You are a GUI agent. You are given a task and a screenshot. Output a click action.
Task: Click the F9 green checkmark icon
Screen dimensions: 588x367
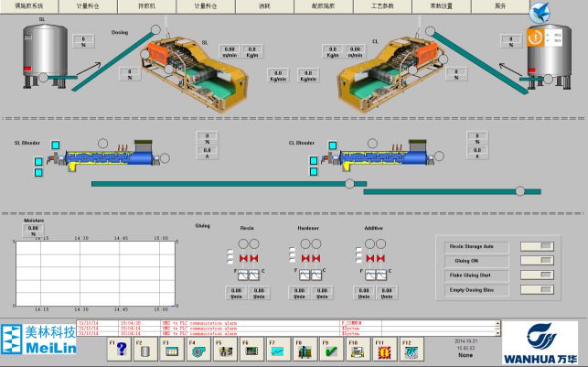pos(331,351)
